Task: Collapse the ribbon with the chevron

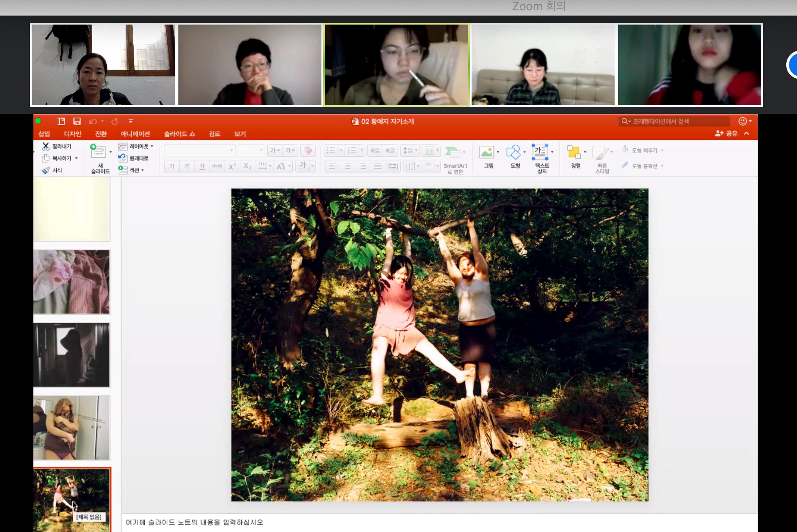Action: [746, 133]
